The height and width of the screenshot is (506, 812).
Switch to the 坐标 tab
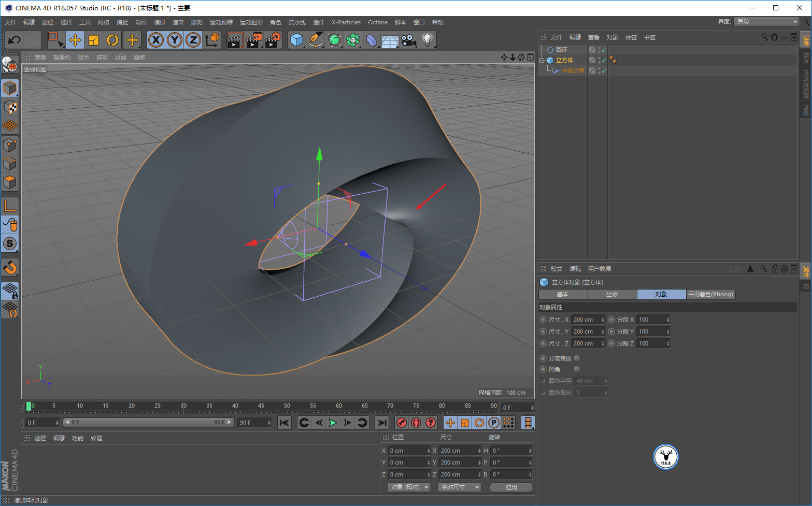click(x=612, y=294)
